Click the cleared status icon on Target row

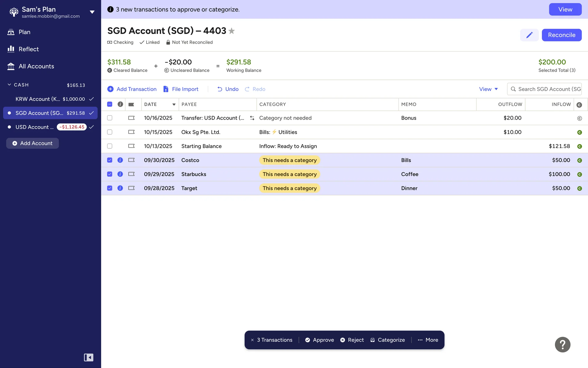click(579, 189)
